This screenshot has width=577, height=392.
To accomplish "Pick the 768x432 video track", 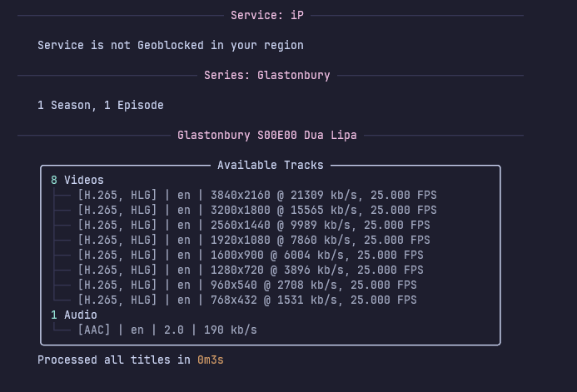I will pos(247,300).
